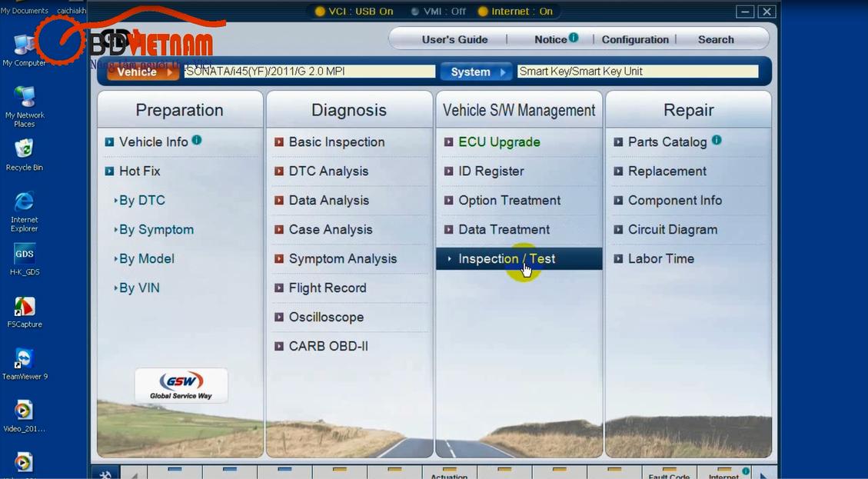Click the Recycle Bin desktop icon

coord(25,155)
